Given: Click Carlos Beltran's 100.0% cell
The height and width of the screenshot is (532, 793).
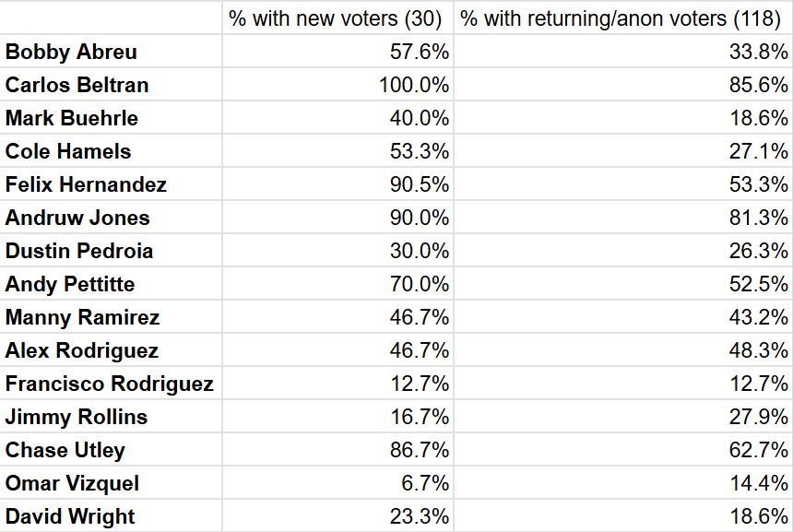Looking at the screenshot, I should [414, 86].
